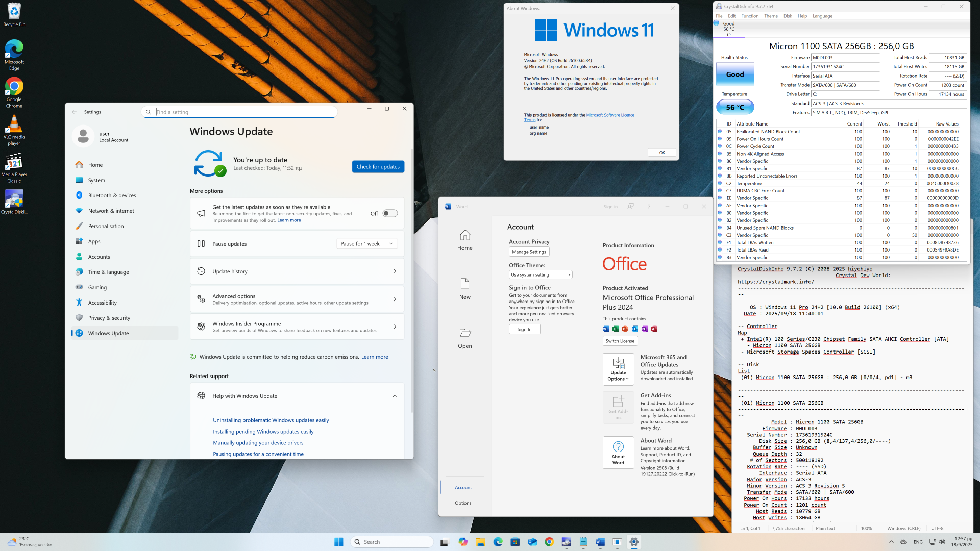
Task: Open Copilot from the taskbar
Action: point(463,542)
